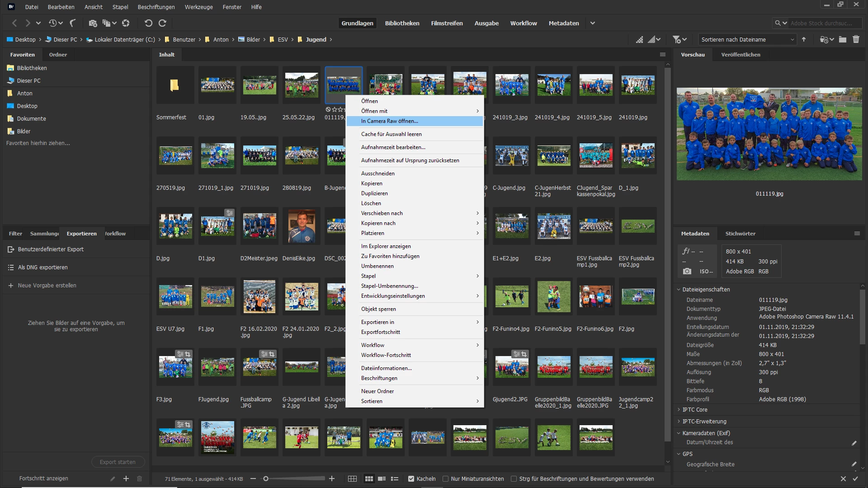Click the boomerang return to Photoshop icon
The height and width of the screenshot is (488, 868).
72,23
